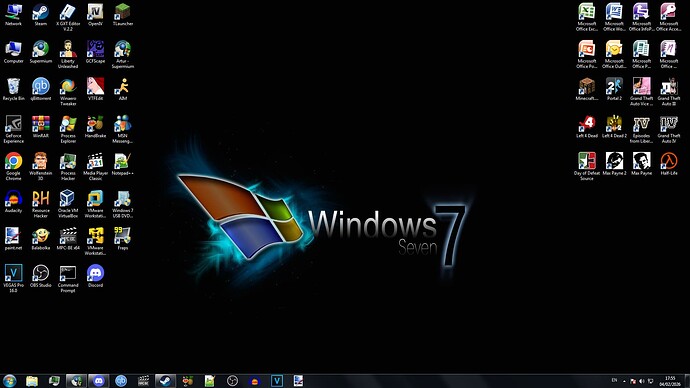The image size is (690, 388).
Task: Select the X GXT Editor V.2.2 shortcut
Action: pos(68,17)
